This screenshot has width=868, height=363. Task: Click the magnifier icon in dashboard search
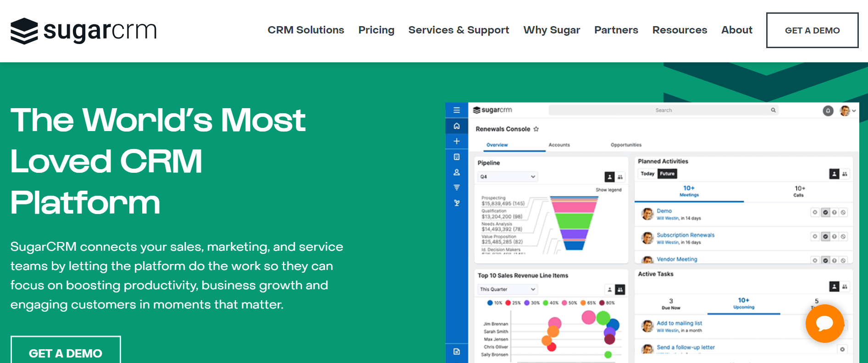point(773,110)
